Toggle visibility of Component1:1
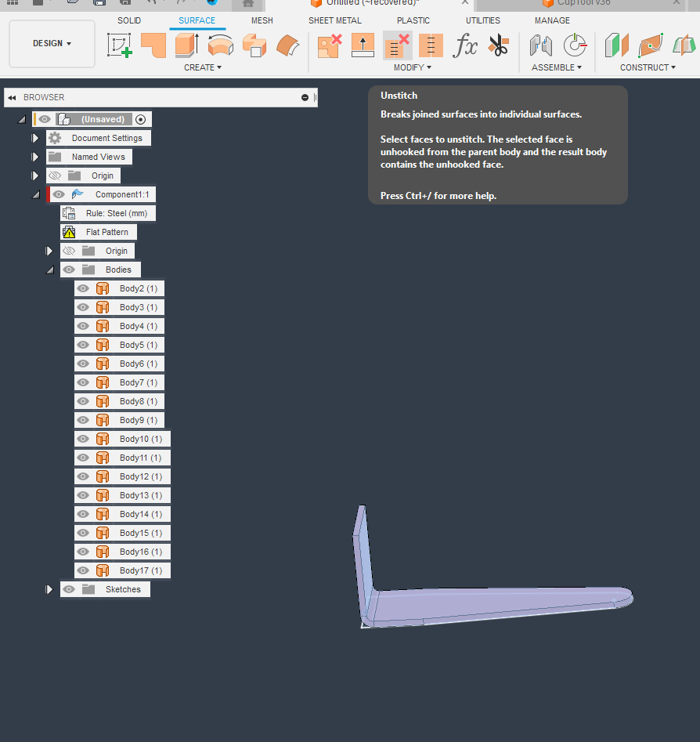The width and height of the screenshot is (700, 742). [58, 194]
